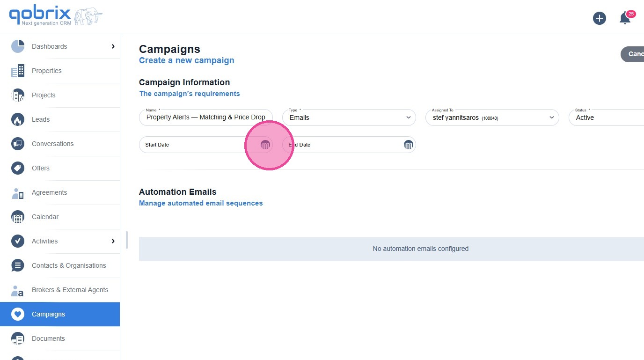Viewport: 644px width, 360px height.
Task: Click 'Create a new campaign' subtitle
Action: pos(187,60)
